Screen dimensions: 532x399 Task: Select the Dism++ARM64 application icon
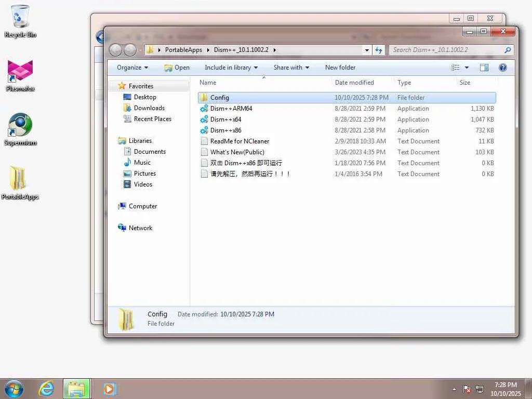(x=204, y=109)
